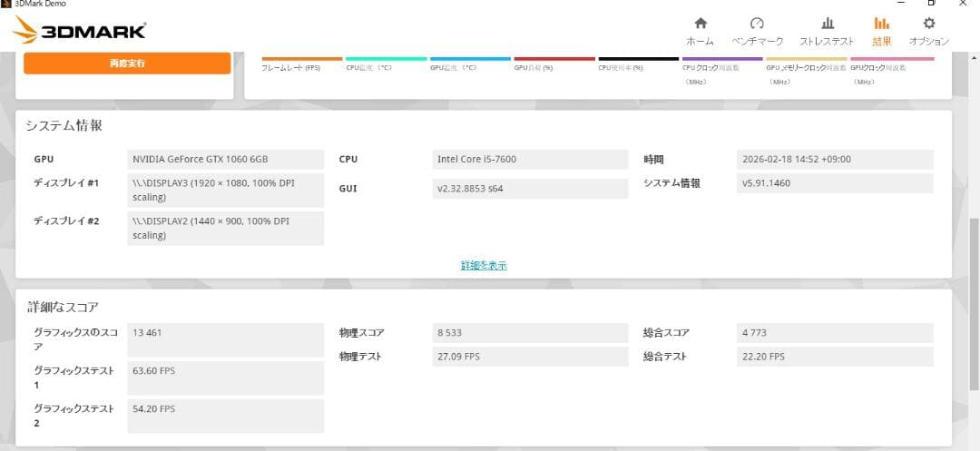Toggle the red GPU負荷 (%) legend
Viewport: 980px width, 451px height.
554,64
